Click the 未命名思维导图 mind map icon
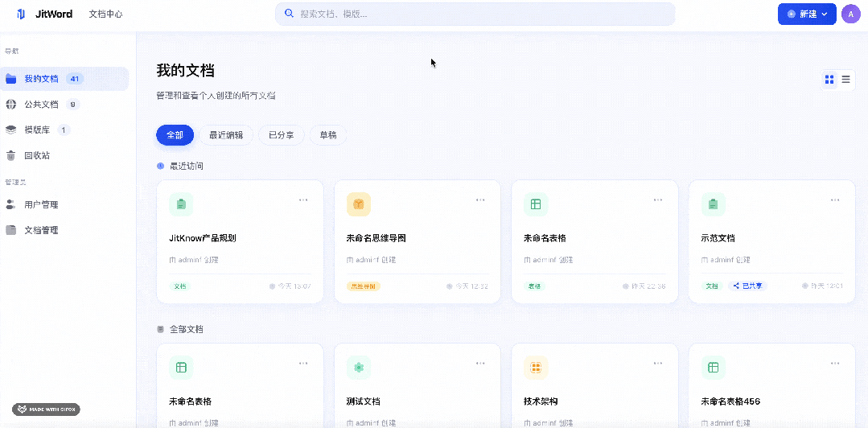 tap(358, 204)
